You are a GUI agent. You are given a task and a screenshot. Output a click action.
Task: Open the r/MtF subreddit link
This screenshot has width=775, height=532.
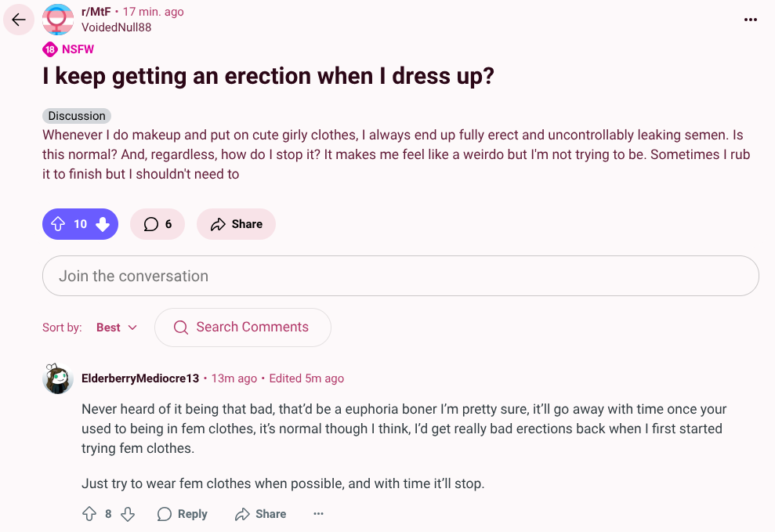pyautogui.click(x=97, y=13)
